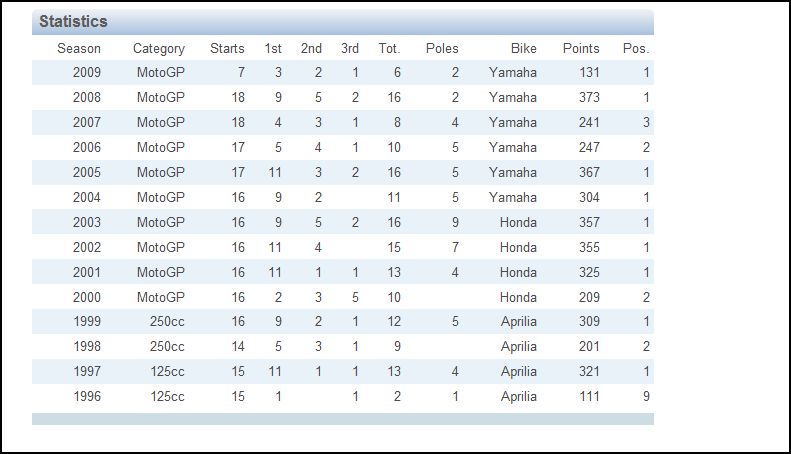Select the Bike column header
The width and height of the screenshot is (791, 454).
tap(524, 48)
